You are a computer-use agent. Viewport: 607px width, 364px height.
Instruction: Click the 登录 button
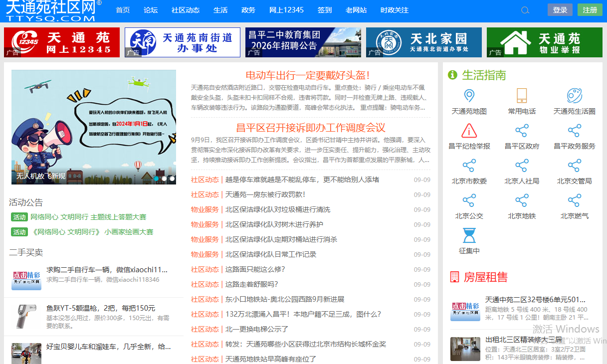point(560,10)
